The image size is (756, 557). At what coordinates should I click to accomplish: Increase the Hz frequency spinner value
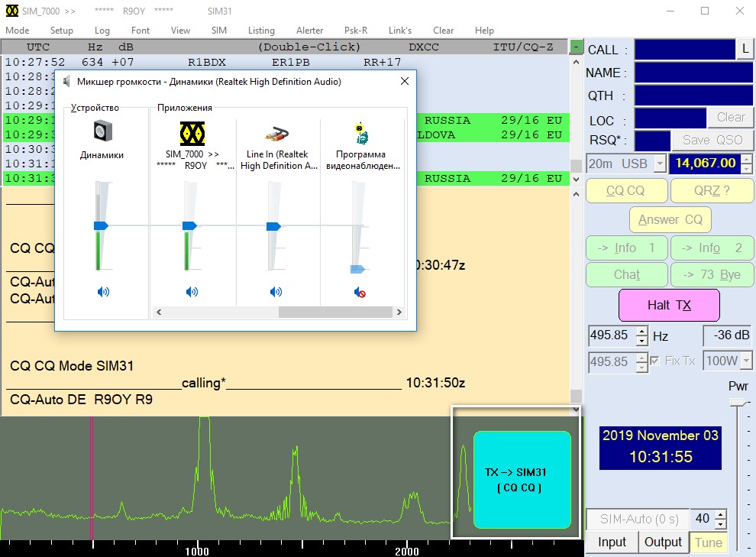[x=641, y=331]
